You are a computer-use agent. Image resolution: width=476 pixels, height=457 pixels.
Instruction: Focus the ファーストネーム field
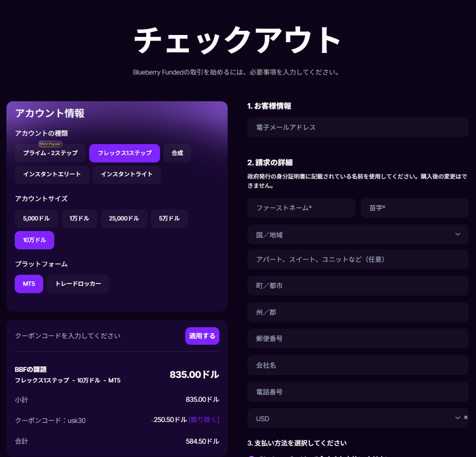click(301, 208)
